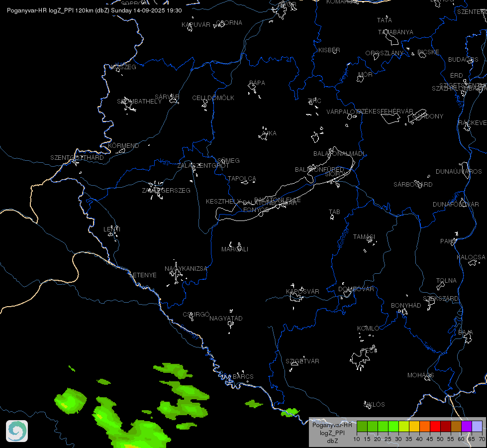487x448 pixels.
Task: Click the PÁPA town label
Action: [257, 83]
